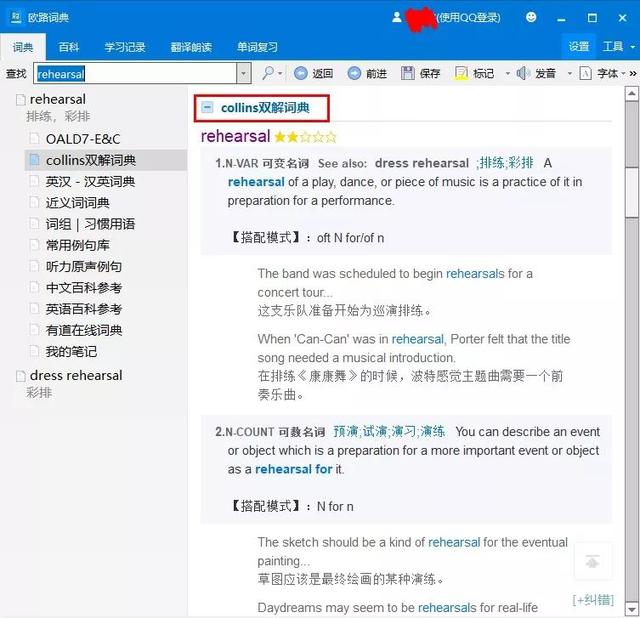Switch to the 百科 tab

[x=69, y=47]
